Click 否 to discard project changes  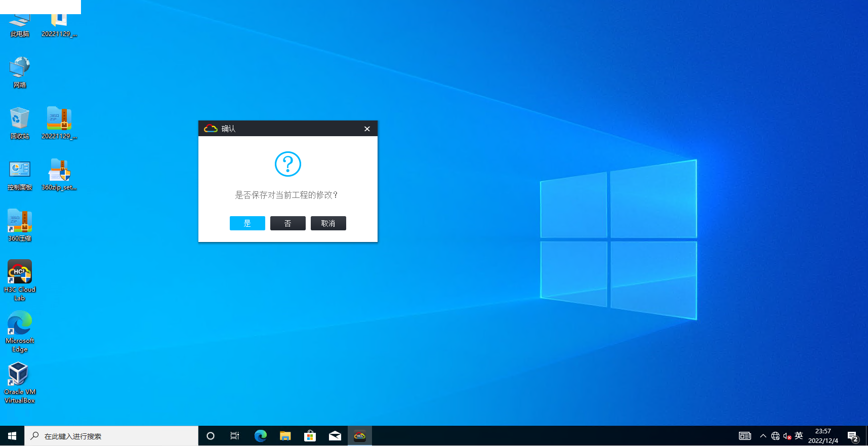point(288,223)
